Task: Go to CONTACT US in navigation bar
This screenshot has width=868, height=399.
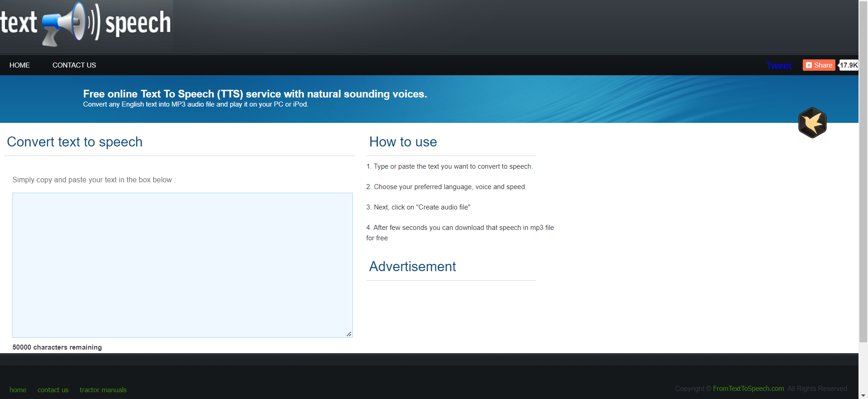Action: pyautogui.click(x=74, y=65)
